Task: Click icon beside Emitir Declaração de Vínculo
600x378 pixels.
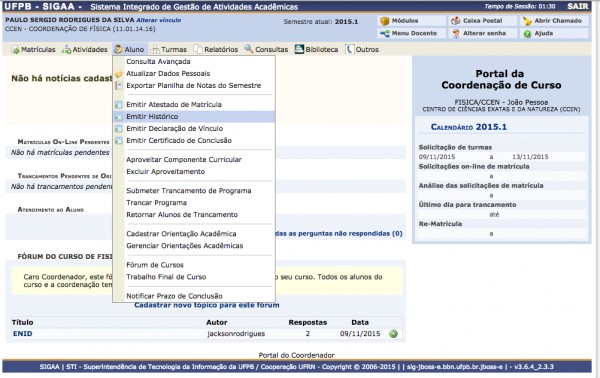Action: tap(119, 129)
